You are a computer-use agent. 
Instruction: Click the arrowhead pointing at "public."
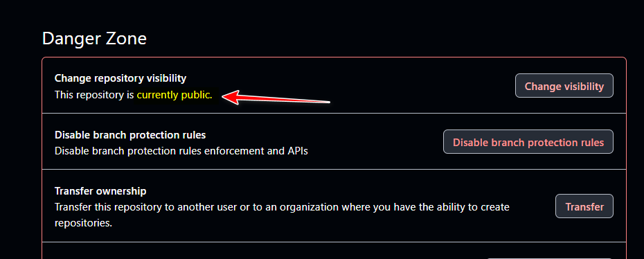point(231,98)
